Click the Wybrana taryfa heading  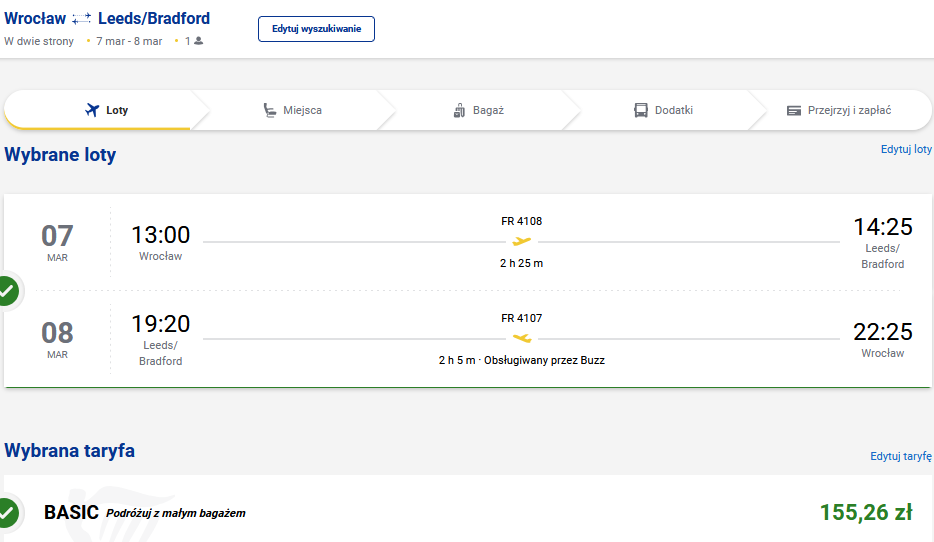tap(70, 450)
